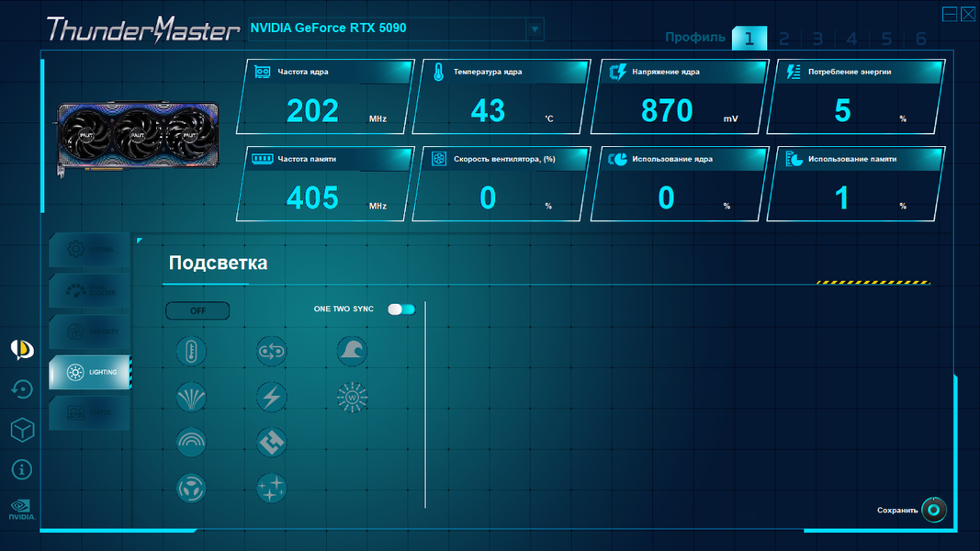
Task: Click the Palit logo icon in sidebar
Action: click(x=22, y=349)
